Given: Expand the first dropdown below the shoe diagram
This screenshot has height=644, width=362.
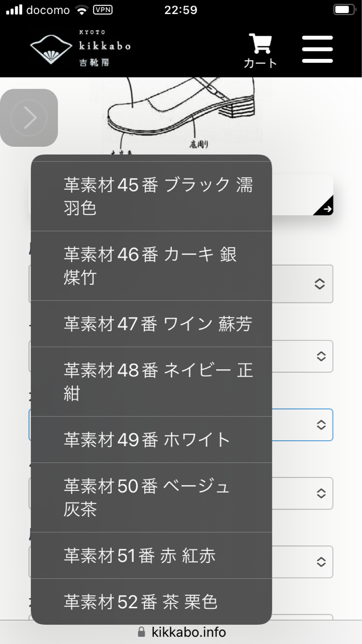Looking at the screenshot, I should [x=302, y=284].
